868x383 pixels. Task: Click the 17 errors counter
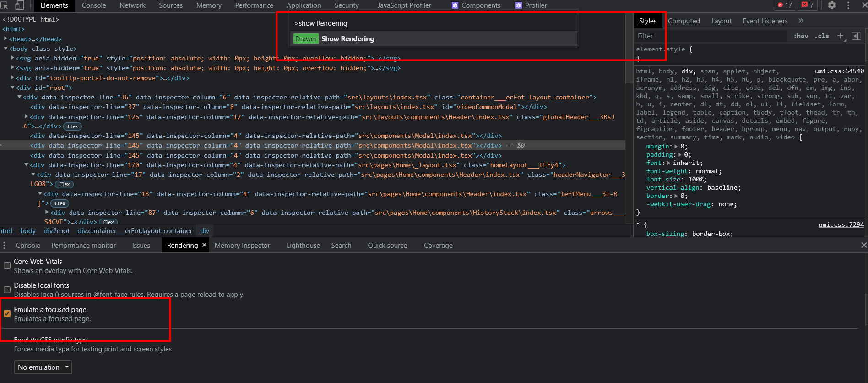tap(785, 5)
